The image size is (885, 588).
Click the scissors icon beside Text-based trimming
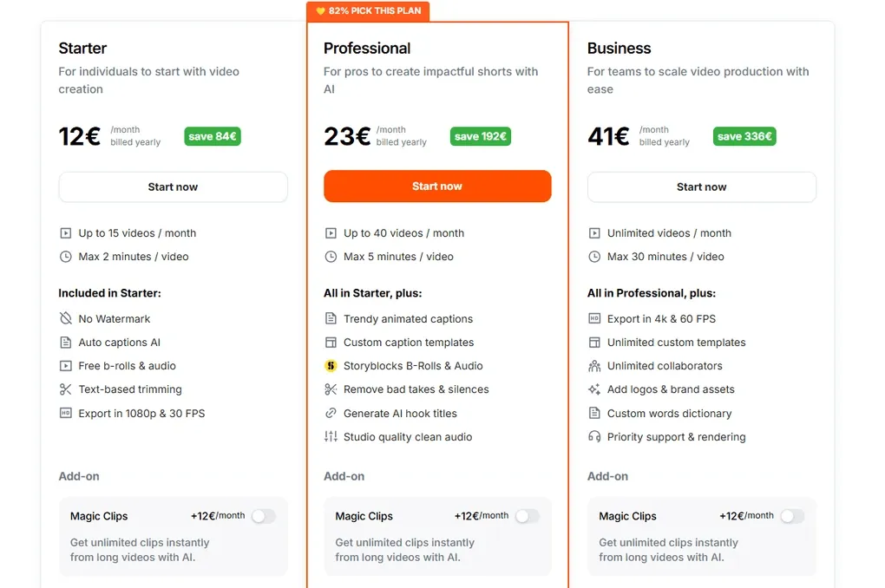pos(66,389)
